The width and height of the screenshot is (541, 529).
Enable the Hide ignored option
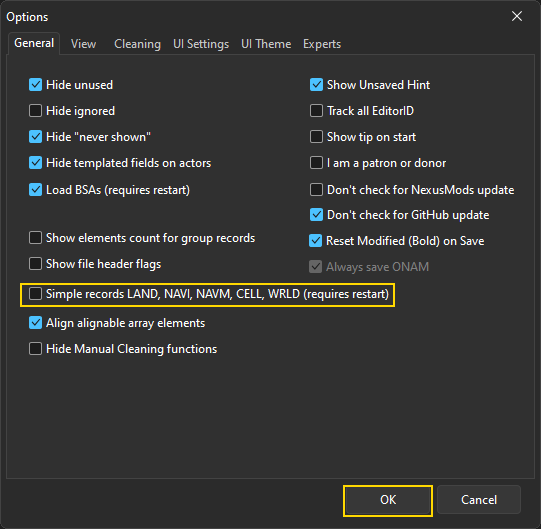(36, 111)
